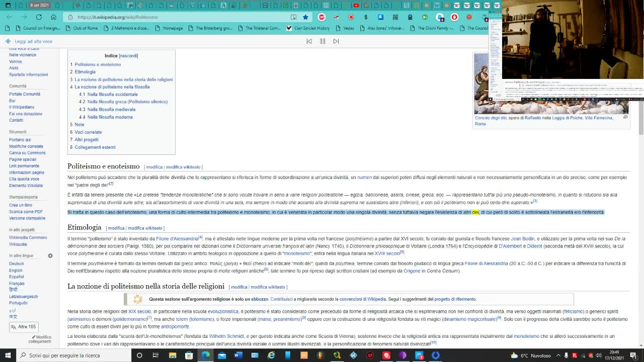Open immersive reader icon in address bar
Image resolution: width=644 pixels, height=362 pixels.
click(x=293, y=17)
